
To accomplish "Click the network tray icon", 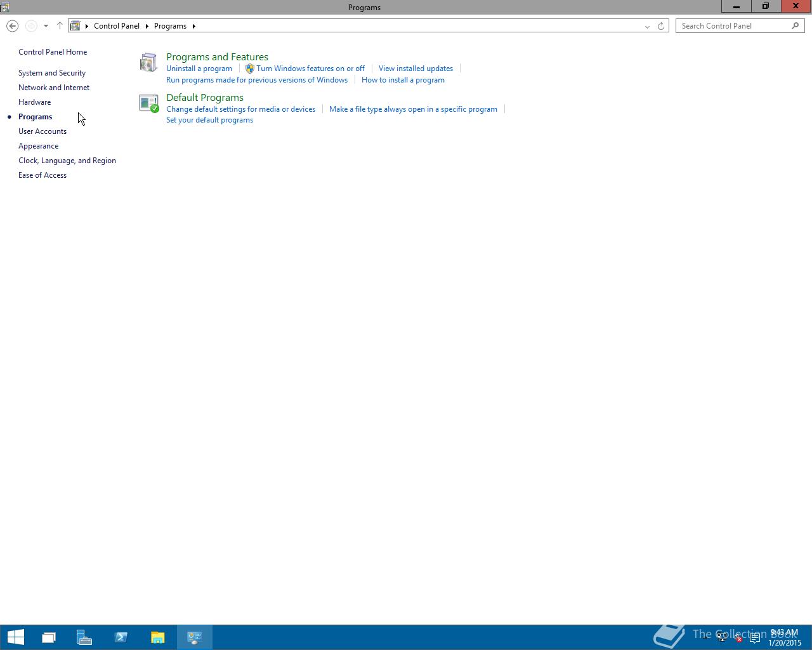I will pos(722,638).
